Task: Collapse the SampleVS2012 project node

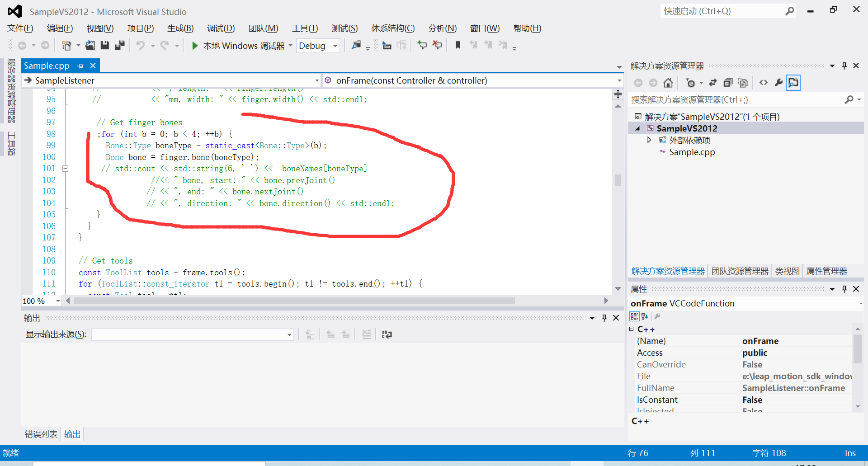Action: coord(638,128)
